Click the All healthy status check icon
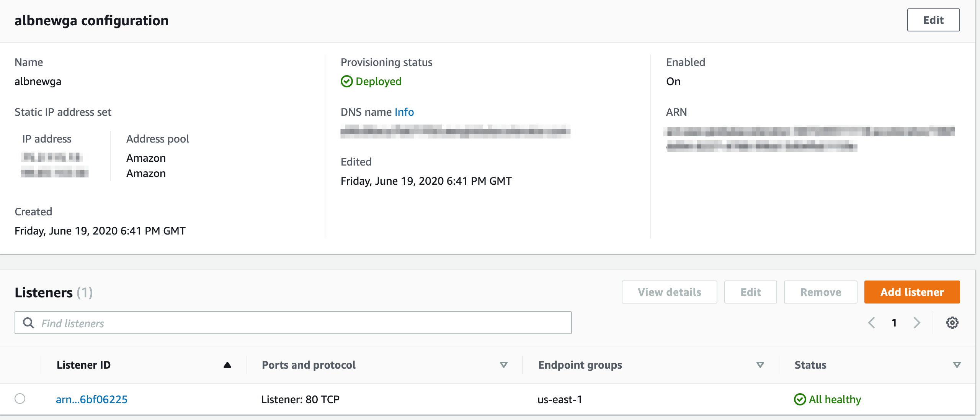Image resolution: width=980 pixels, height=420 pixels. coord(800,399)
